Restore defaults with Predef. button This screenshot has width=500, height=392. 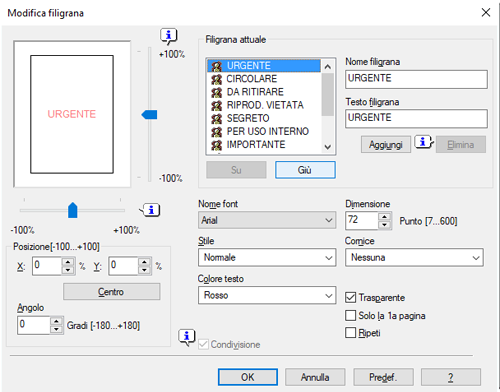(383, 377)
